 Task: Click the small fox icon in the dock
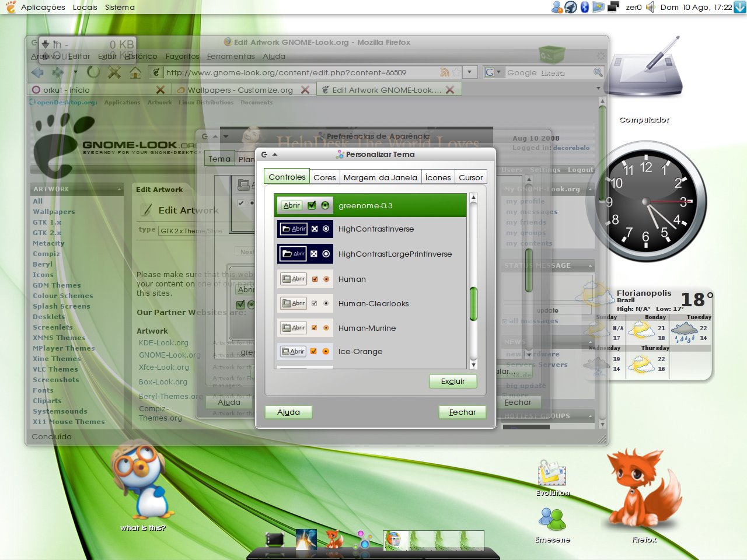coord(334,540)
